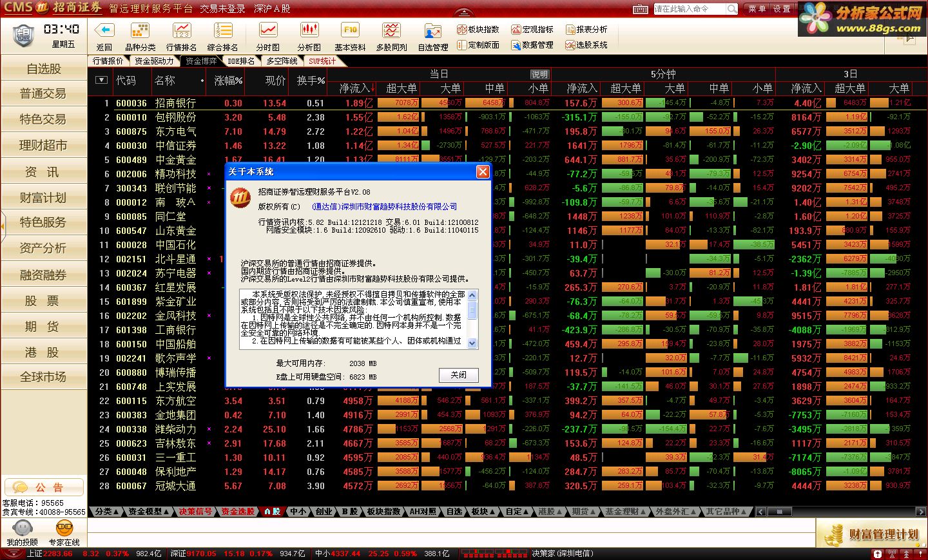
Task: Open 板块指数 sector index tool
Action: [478, 30]
